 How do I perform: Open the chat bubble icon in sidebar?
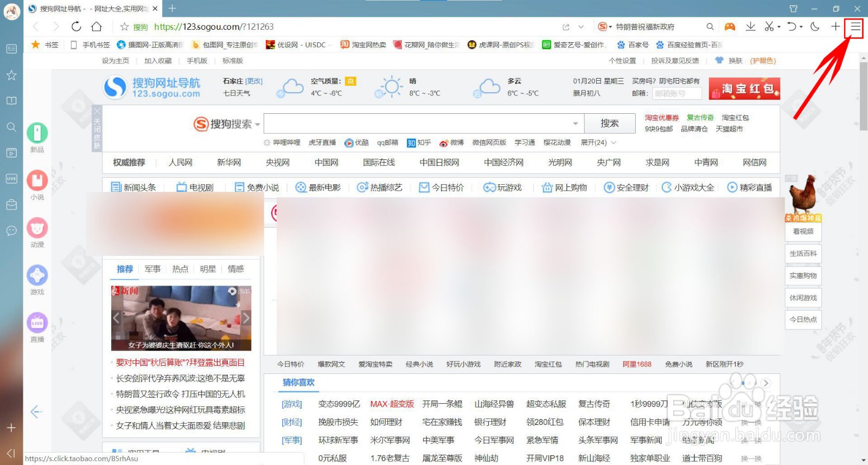pos(11,231)
